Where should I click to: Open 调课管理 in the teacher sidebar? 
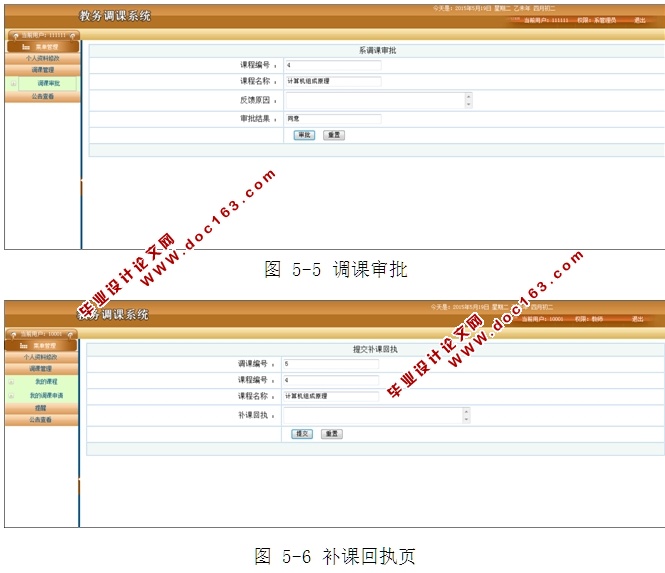[41, 368]
